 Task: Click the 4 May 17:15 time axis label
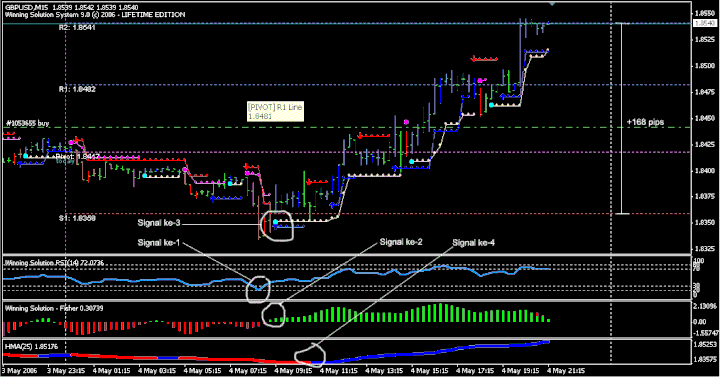click(x=475, y=371)
